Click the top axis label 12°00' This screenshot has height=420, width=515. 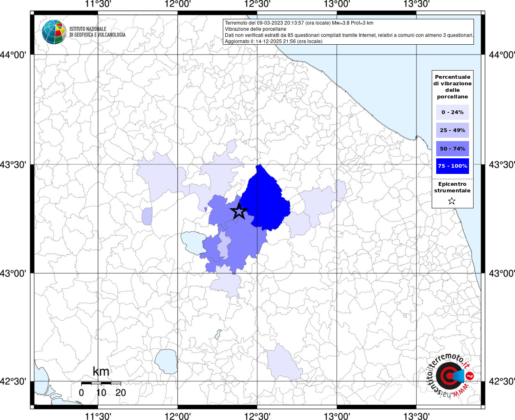(178, 5)
